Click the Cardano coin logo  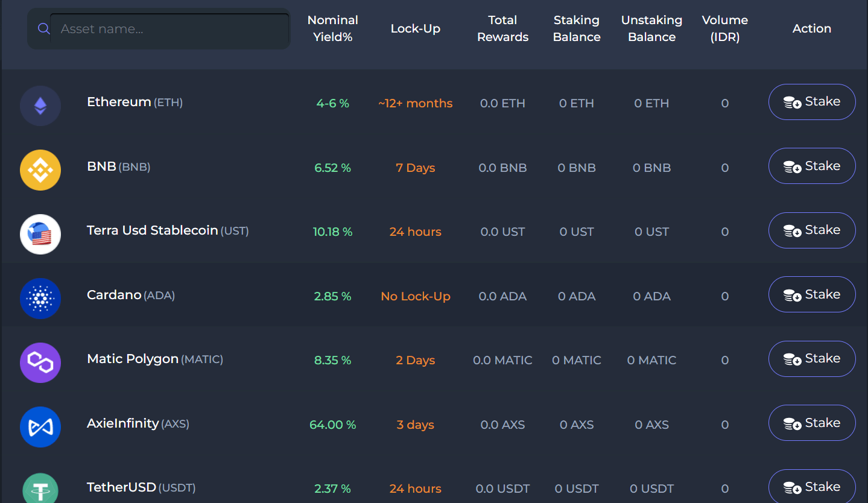pos(40,299)
